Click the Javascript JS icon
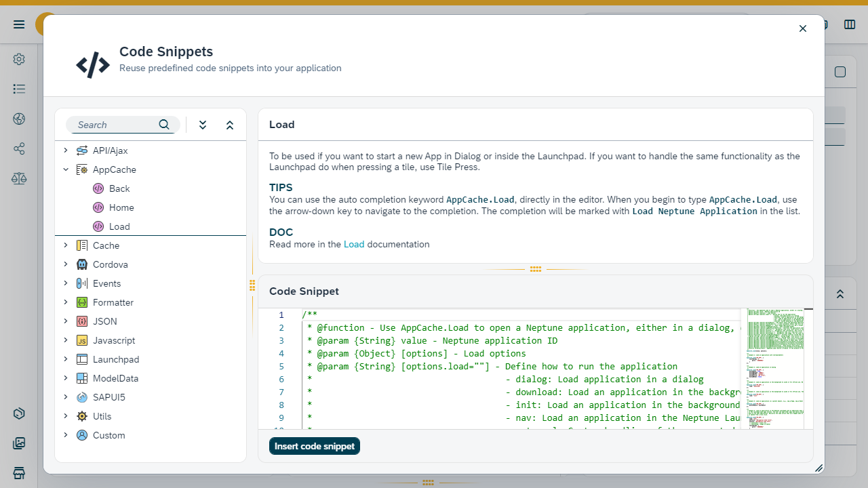The height and width of the screenshot is (488, 868). pyautogui.click(x=82, y=340)
